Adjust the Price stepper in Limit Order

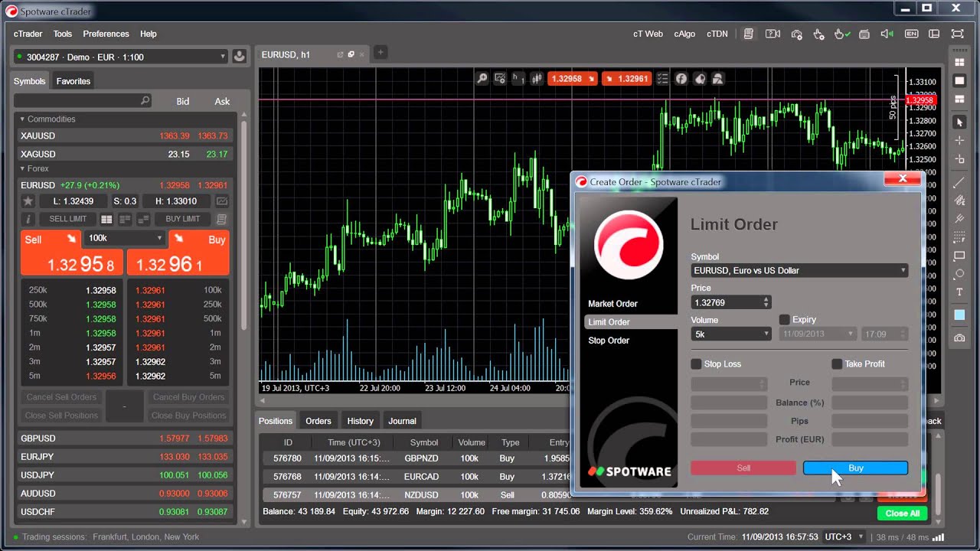click(x=766, y=302)
